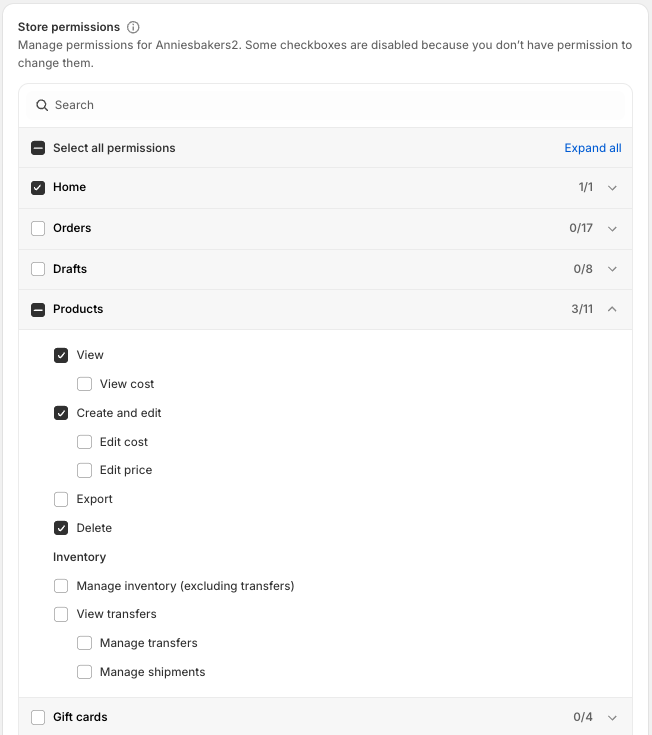Enable the Orders permission checkbox
652x735 pixels.
[38, 228]
